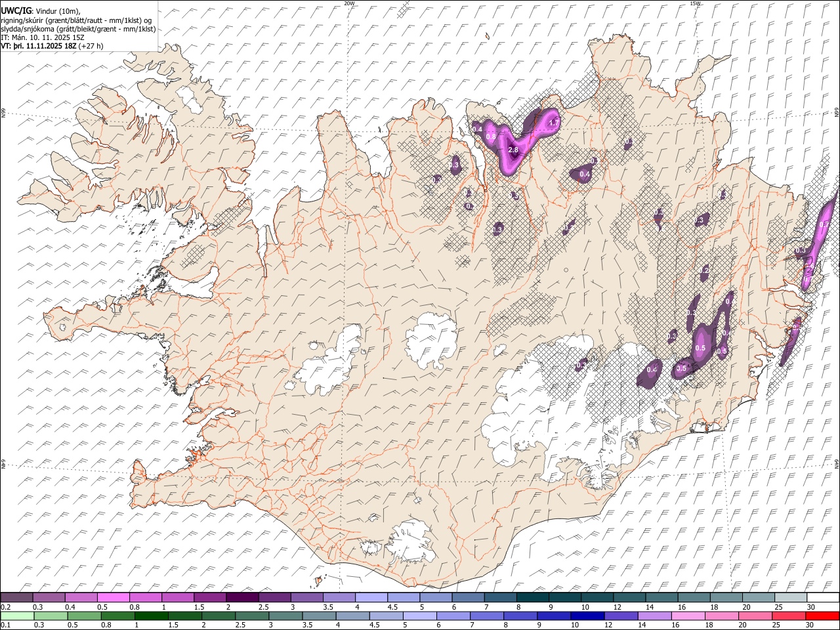Click the 'UWC/IG: Vindur (10m),' title text
Viewport: 840px width, 630px height.
click(x=41, y=10)
